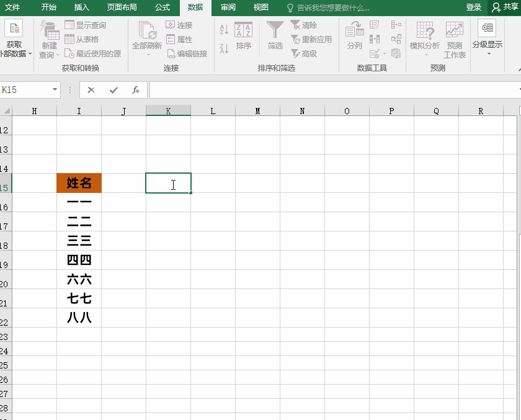Viewport: 521px width, 420px height.
Task: Open What-If Analysis (模拟分析) dropdown
Action: pos(425,39)
